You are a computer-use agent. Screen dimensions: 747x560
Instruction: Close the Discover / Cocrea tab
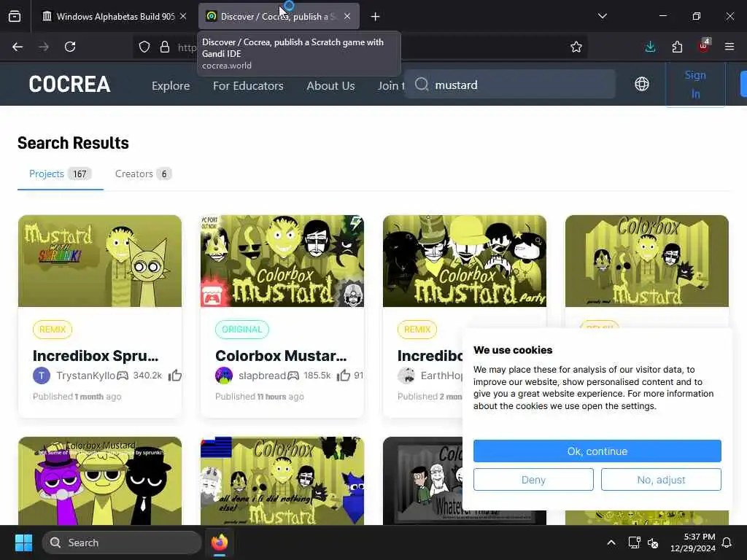[x=347, y=17]
